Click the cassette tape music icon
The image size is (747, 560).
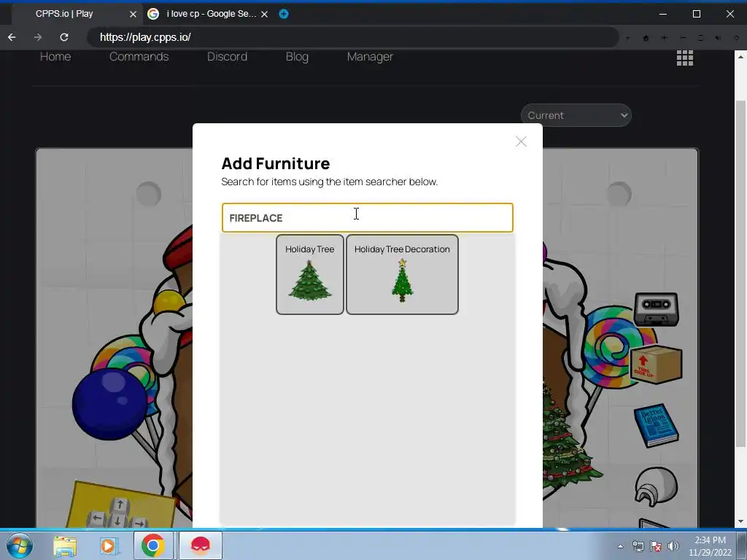(x=656, y=309)
